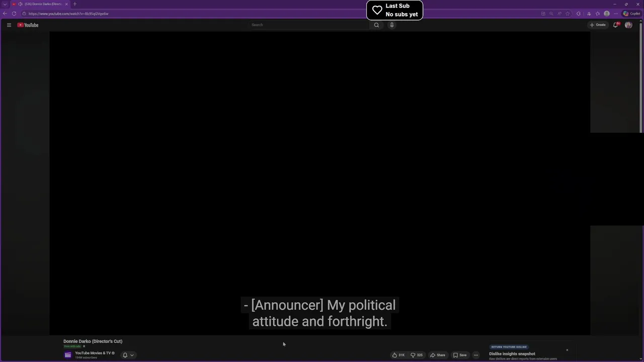Open a new browser tab
Viewport: 644px width, 362px height.
pos(74,4)
